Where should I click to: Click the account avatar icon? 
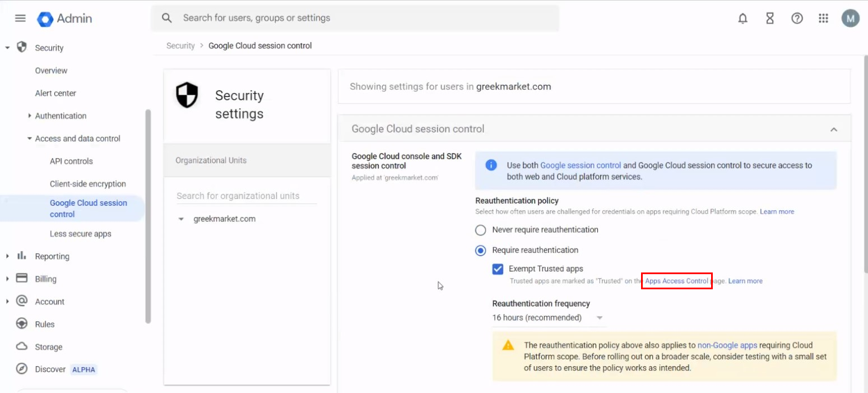click(850, 19)
